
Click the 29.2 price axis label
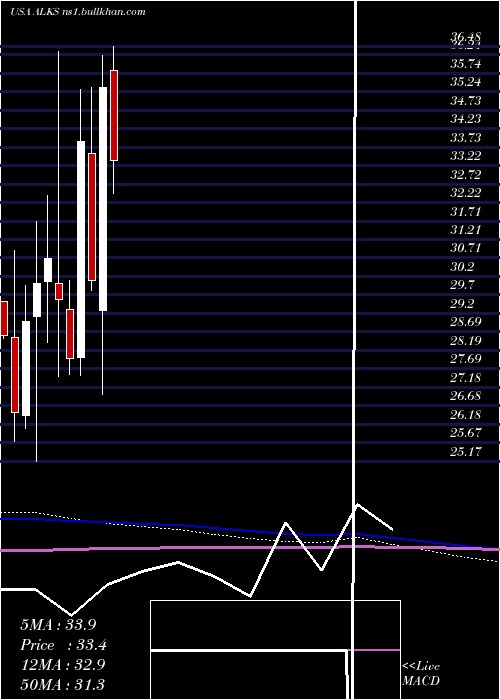(x=462, y=304)
